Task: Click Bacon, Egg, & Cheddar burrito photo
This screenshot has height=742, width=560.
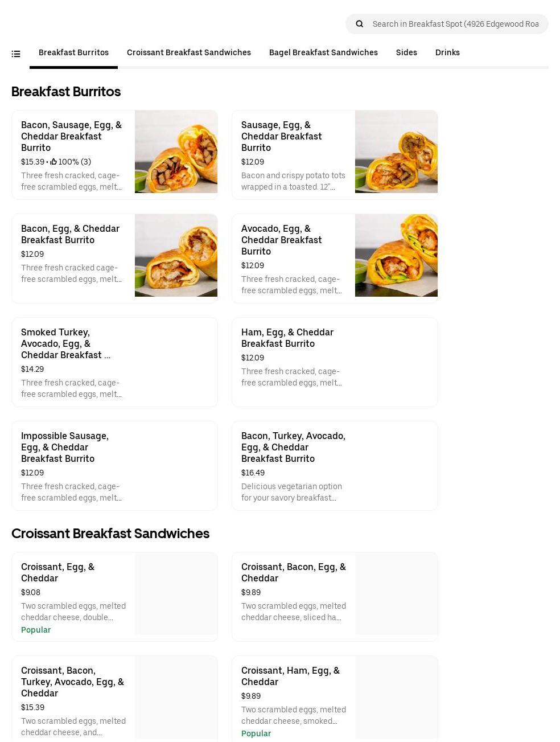Action: [176, 256]
